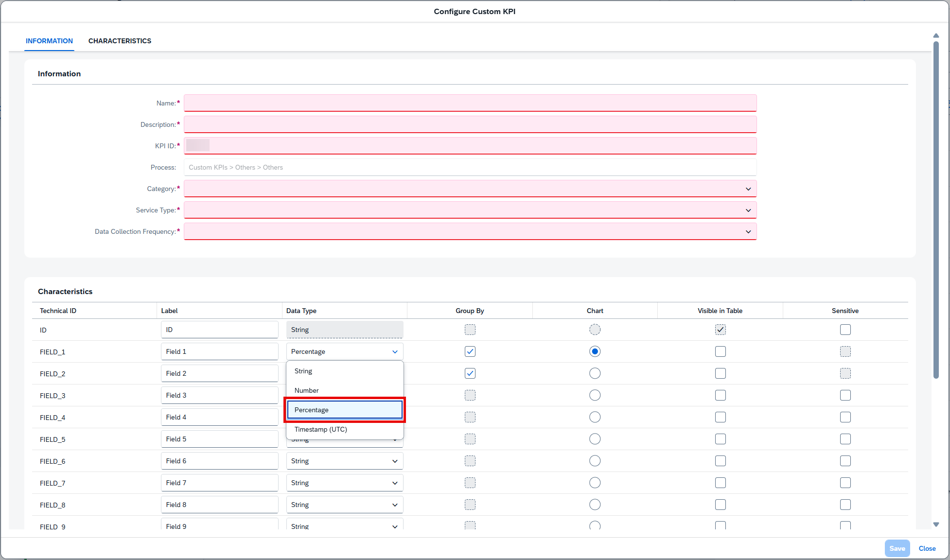Image resolution: width=950 pixels, height=560 pixels.
Task: Click into the KPI ID field
Action: (470, 146)
